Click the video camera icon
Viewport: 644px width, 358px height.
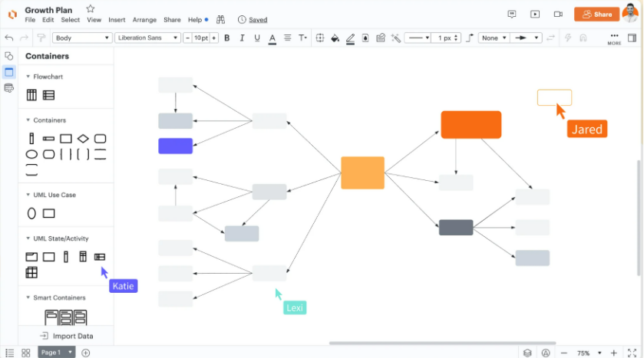tap(558, 15)
